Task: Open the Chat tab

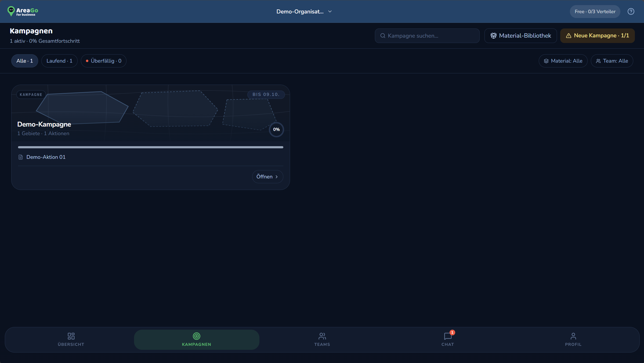Action: pyautogui.click(x=448, y=340)
